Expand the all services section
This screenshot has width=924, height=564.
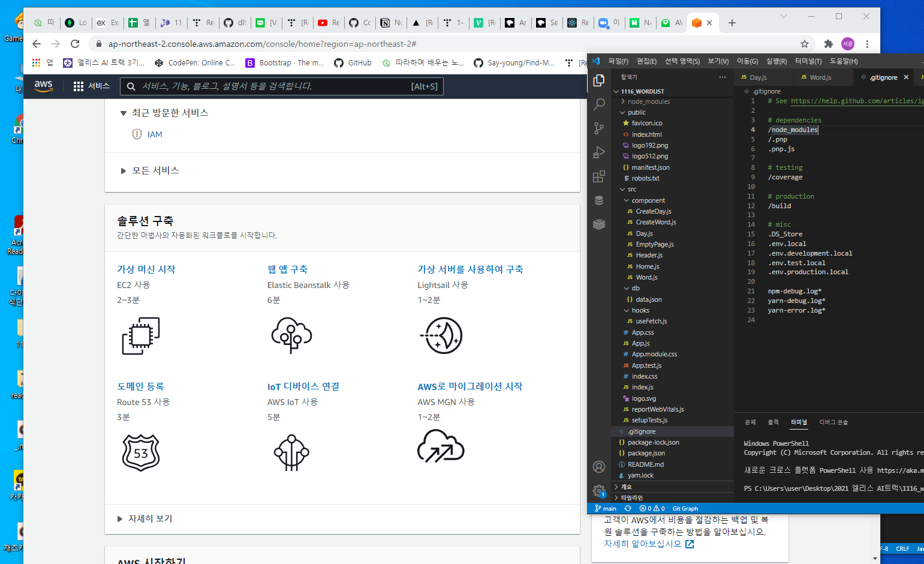point(123,170)
